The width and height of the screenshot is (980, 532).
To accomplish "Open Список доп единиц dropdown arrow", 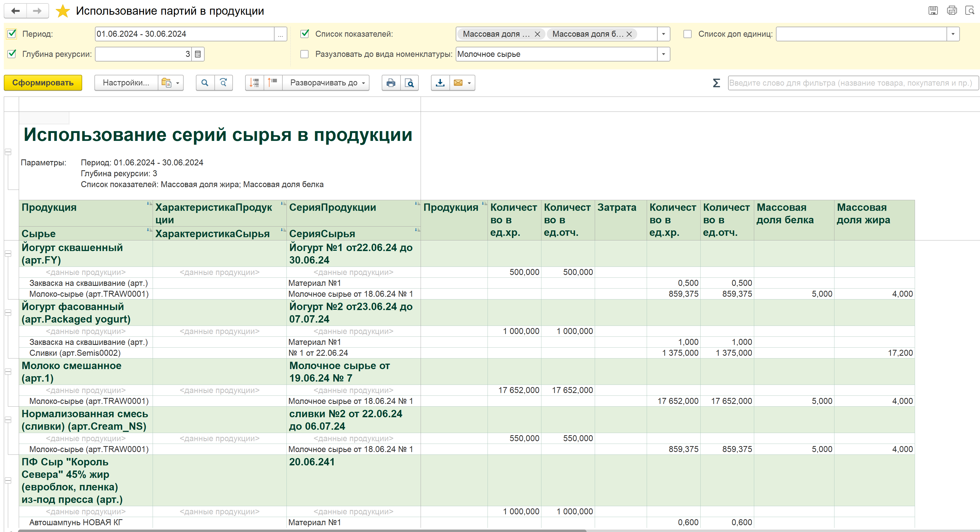I will click(x=953, y=34).
